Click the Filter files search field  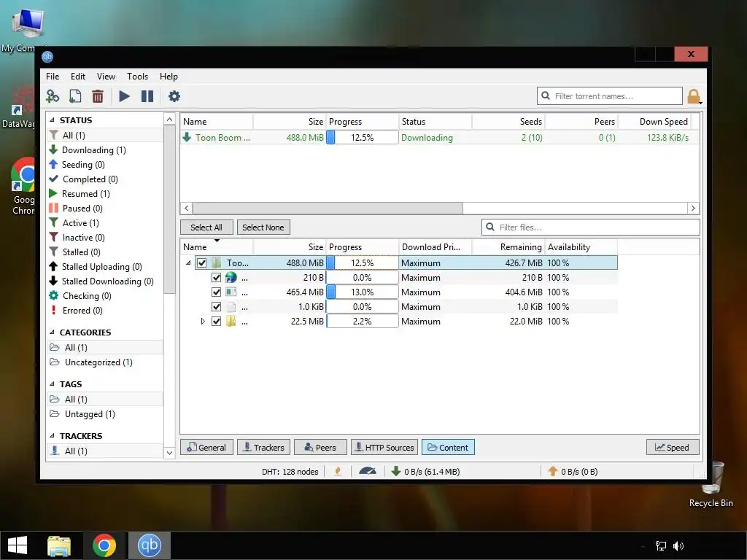click(x=591, y=227)
